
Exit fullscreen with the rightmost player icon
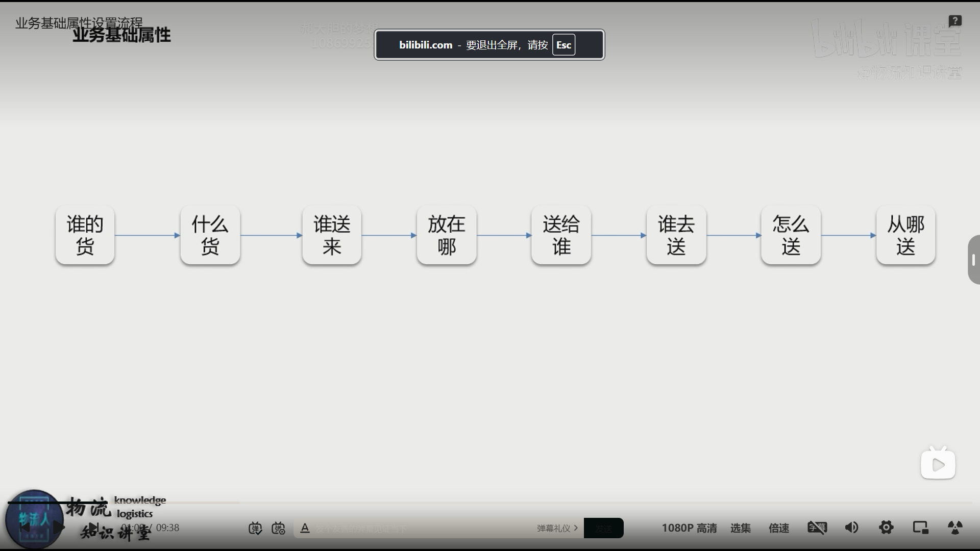click(x=955, y=528)
